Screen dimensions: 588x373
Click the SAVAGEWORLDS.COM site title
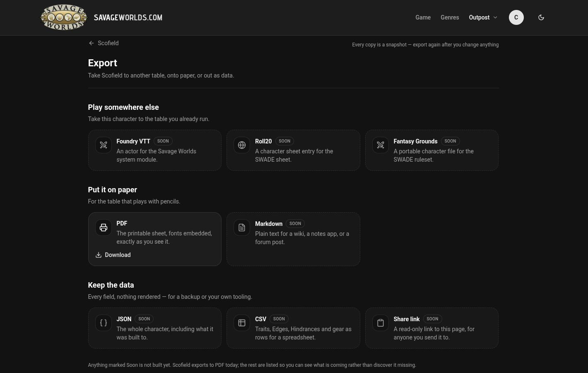coord(128,17)
